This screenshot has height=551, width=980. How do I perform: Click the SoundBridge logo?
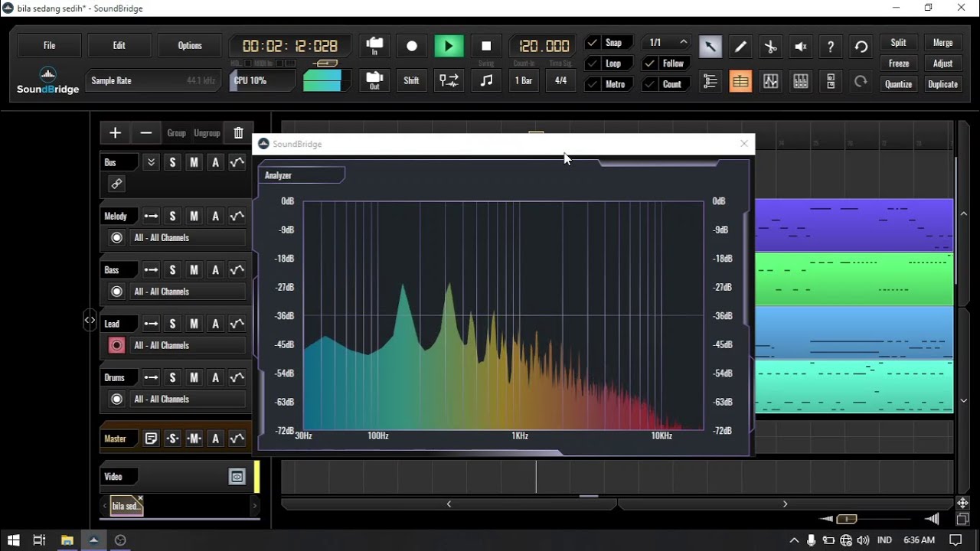47,80
